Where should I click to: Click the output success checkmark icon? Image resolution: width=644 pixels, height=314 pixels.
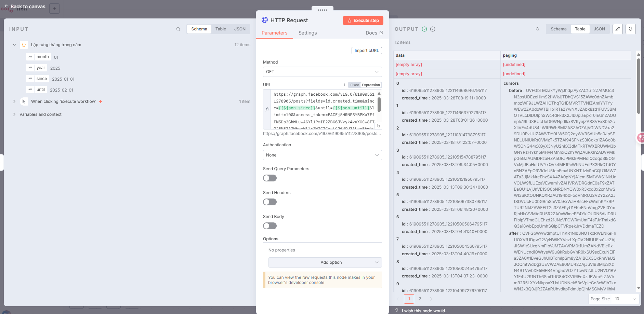pos(424,29)
